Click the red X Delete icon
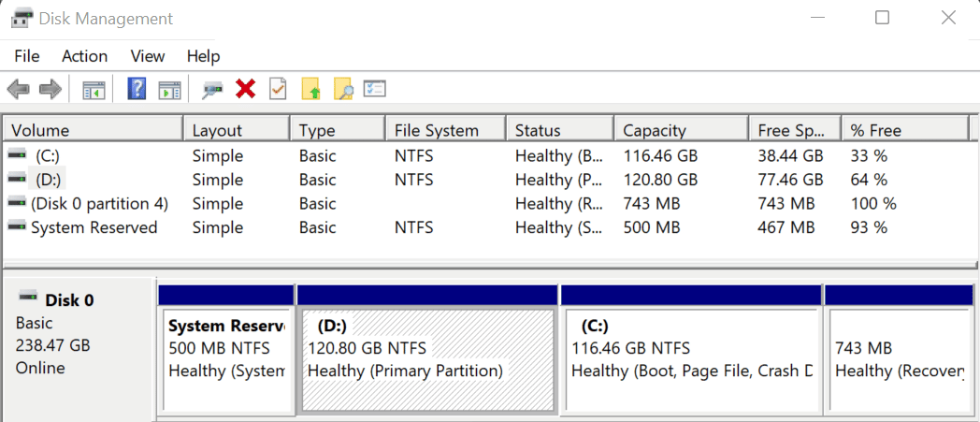This screenshot has width=980, height=422. [x=246, y=90]
